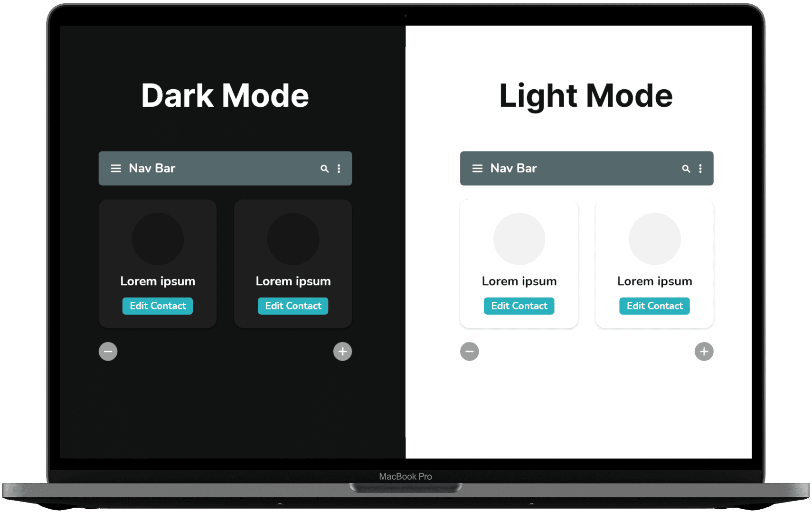Select avatar circle on second Dark Mode card
Viewport: 812px width, 513px height.
[x=293, y=239]
